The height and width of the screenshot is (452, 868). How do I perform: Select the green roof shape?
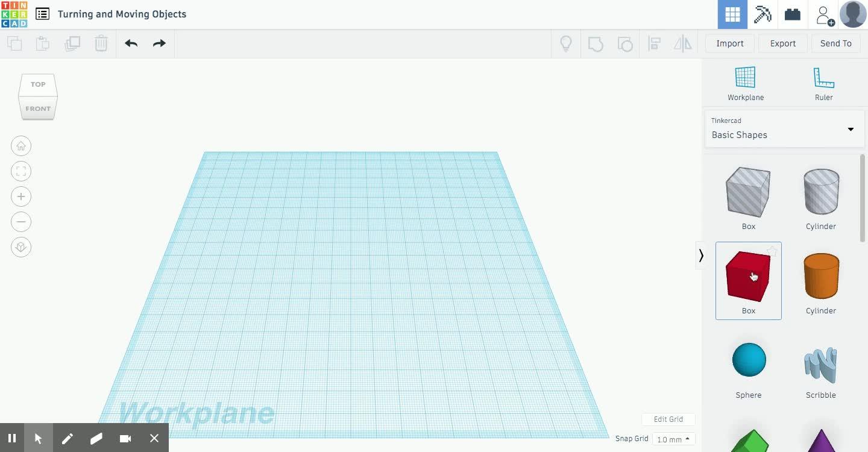click(749, 440)
